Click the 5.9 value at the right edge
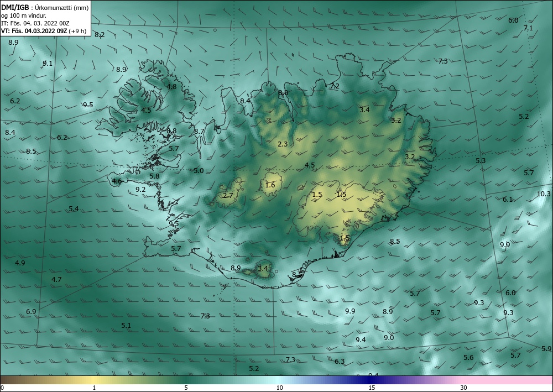This screenshot has width=553, height=392. click(x=546, y=349)
